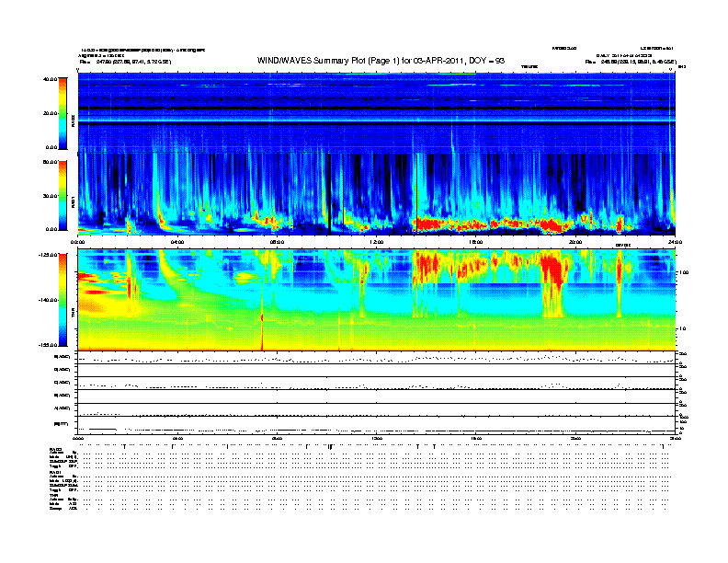Image resolution: width=728 pixels, height=563 pixels.
Task: Click the top-left Pos coordinates text
Action: pos(125,62)
